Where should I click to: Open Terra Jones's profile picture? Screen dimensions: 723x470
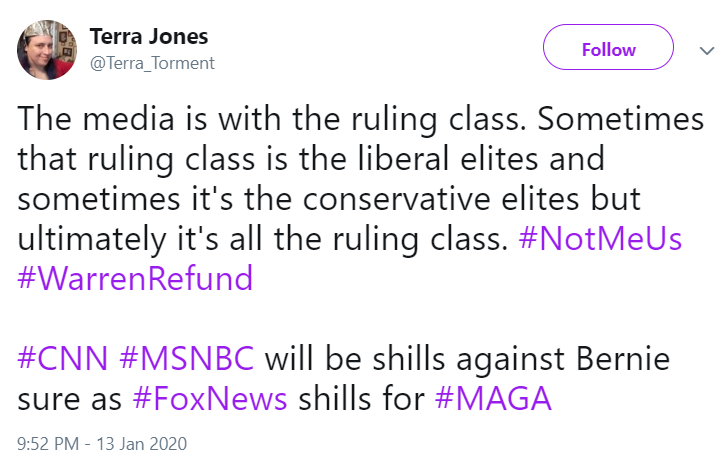pos(47,50)
